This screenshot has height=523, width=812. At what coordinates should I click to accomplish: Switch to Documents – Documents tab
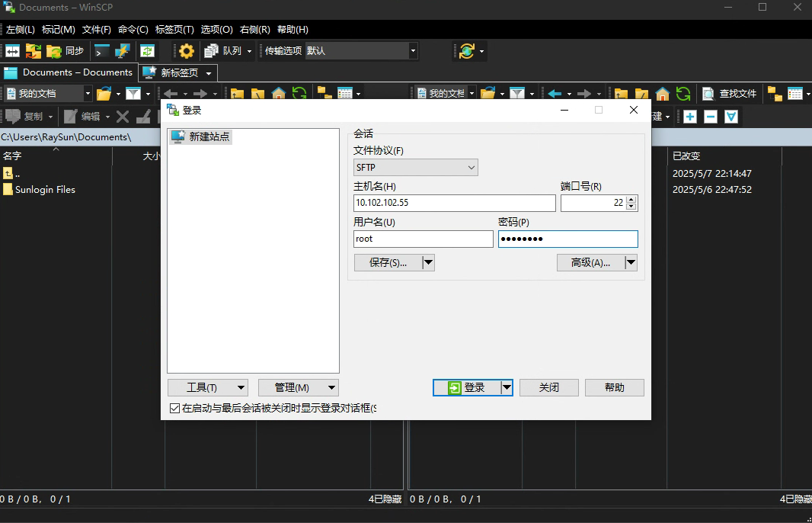tap(69, 72)
